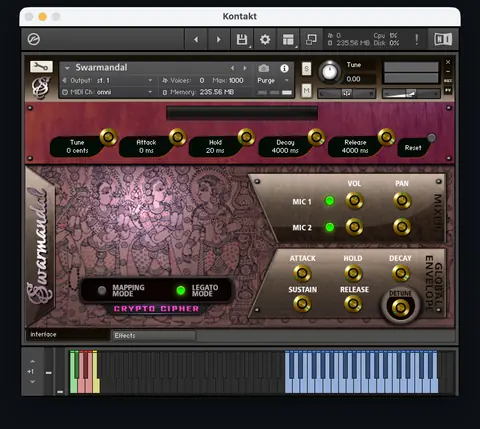480x429 pixels.
Task: Click the exclamation warning icon
Action: point(417,39)
